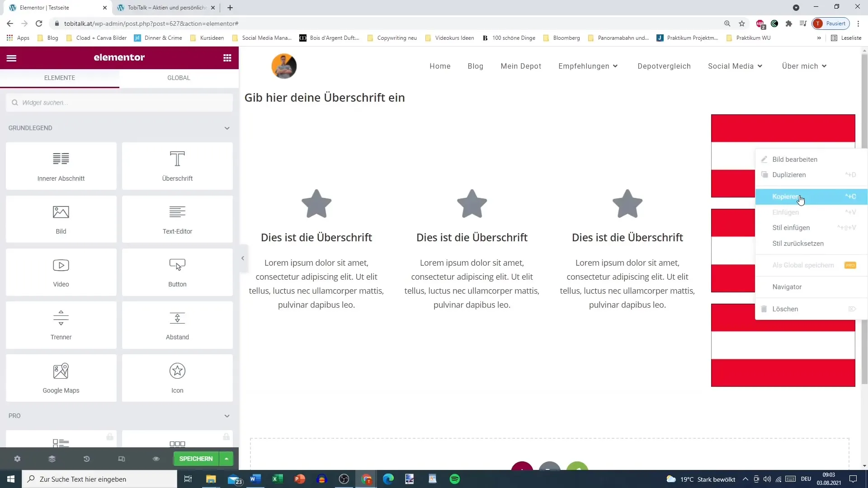Image resolution: width=868 pixels, height=488 pixels.
Task: Click the Speichern button
Action: 196,459
